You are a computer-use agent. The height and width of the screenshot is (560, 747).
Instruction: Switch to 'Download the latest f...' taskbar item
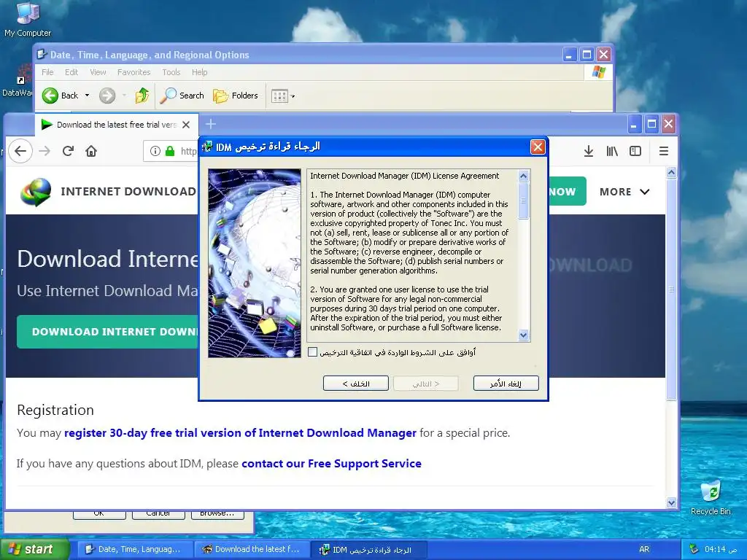[252, 550]
